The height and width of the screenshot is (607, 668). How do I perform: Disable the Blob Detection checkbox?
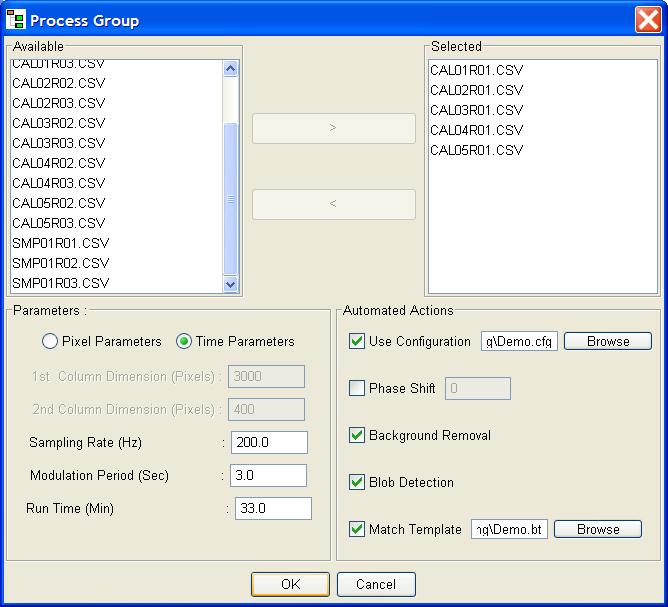tap(357, 483)
